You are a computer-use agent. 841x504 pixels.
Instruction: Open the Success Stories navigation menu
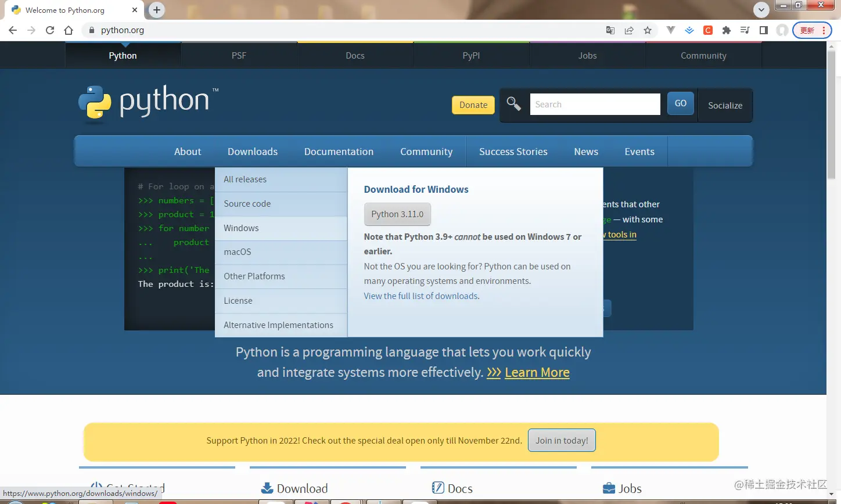pyautogui.click(x=513, y=152)
